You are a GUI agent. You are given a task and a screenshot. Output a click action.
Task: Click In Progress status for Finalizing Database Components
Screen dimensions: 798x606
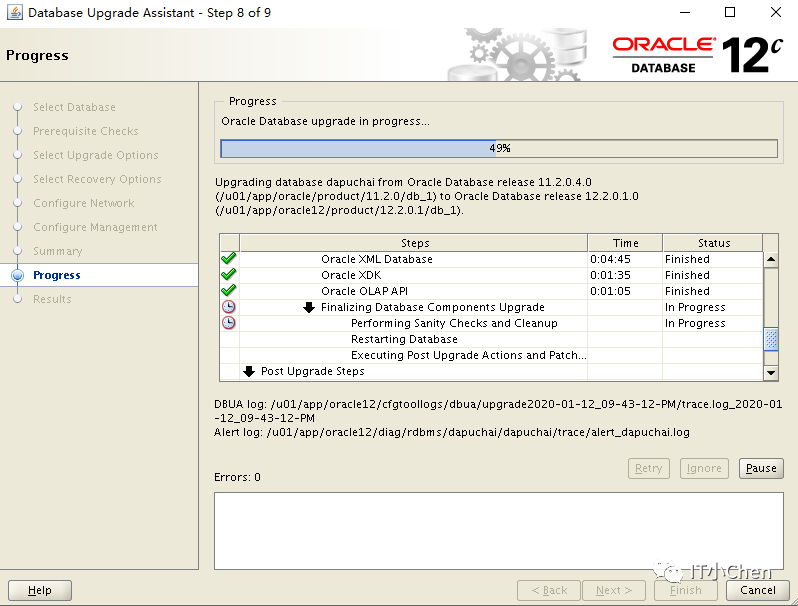coord(695,307)
